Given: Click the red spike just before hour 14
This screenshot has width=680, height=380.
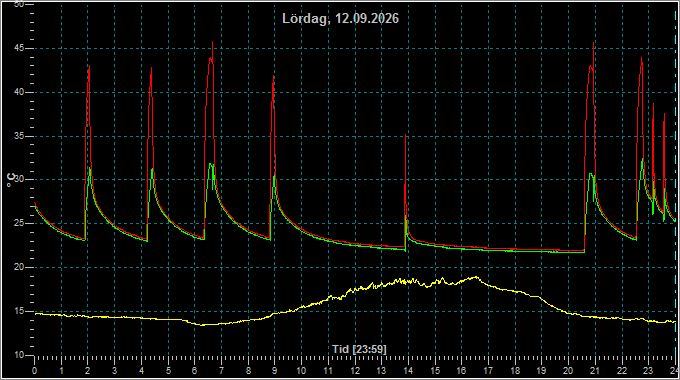Looking at the screenshot, I should click(405, 135).
